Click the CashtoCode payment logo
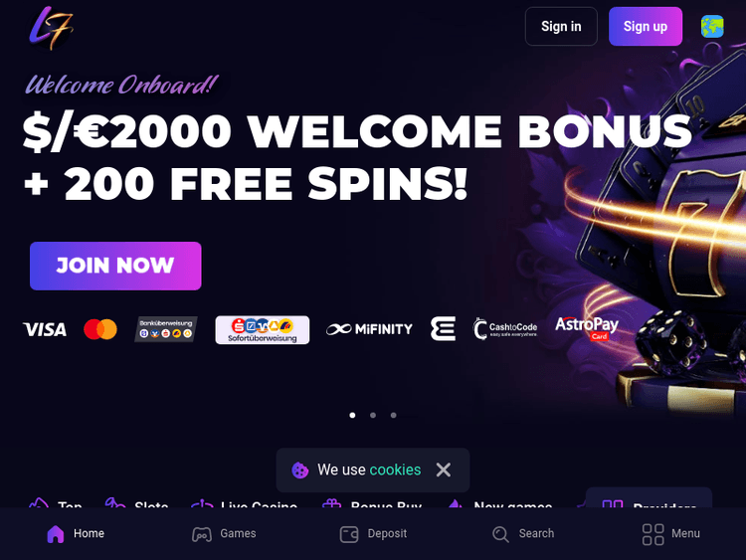 click(x=505, y=329)
